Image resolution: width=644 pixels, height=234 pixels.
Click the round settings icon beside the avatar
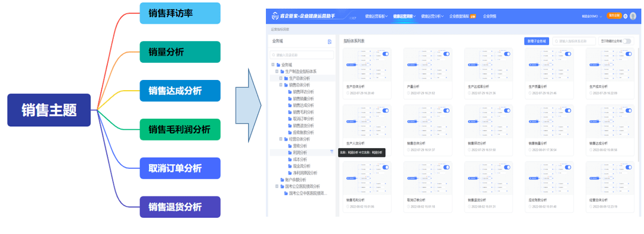[x=626, y=17]
